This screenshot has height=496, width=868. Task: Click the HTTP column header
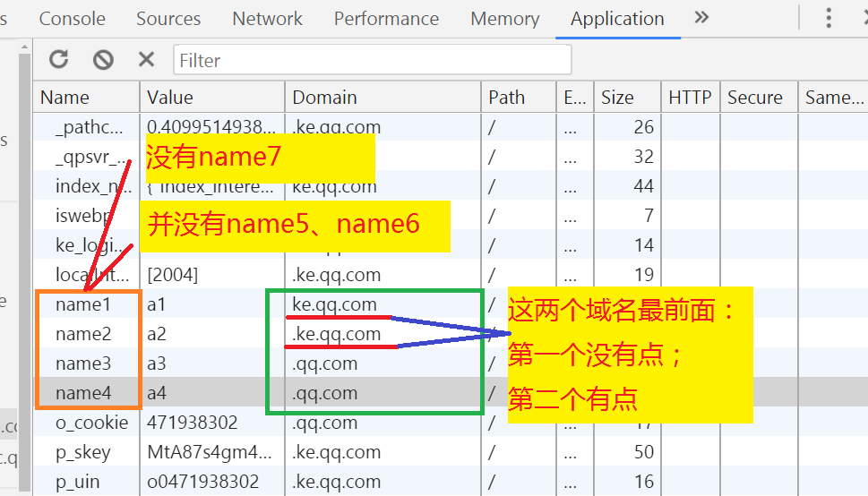[689, 98]
